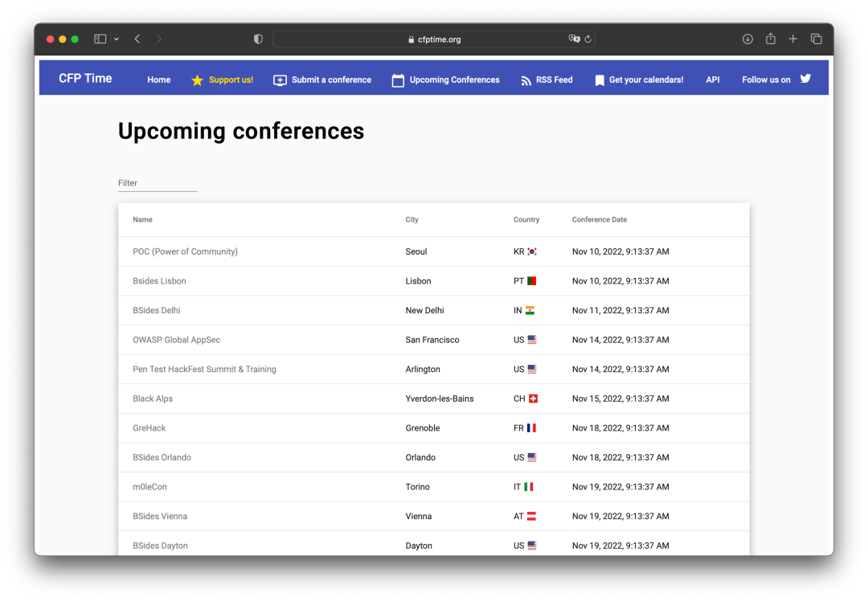868x601 pixels.
Task: Click the Country column header
Action: [x=526, y=219]
